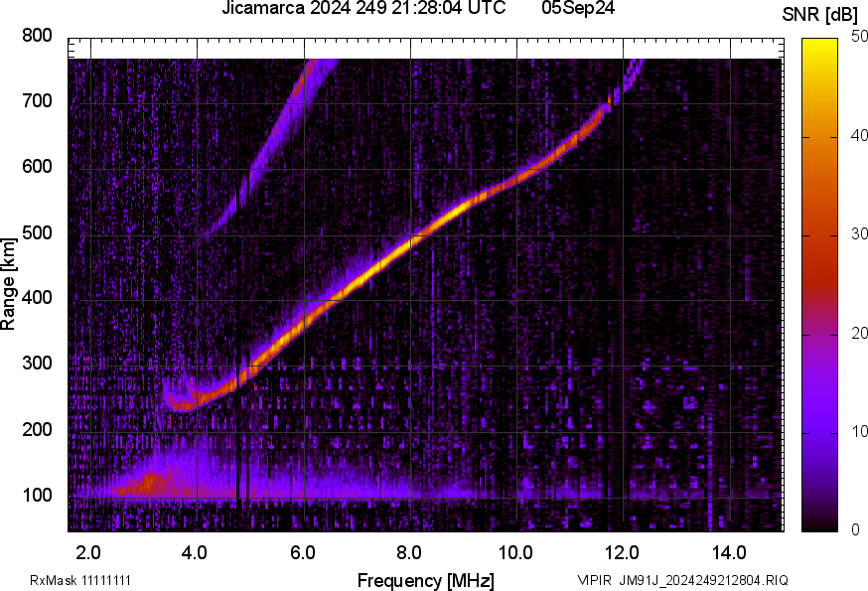This screenshot has width=868, height=591.
Task: Click the 'Frequency [MHz]' axis label
Action: tap(426, 580)
